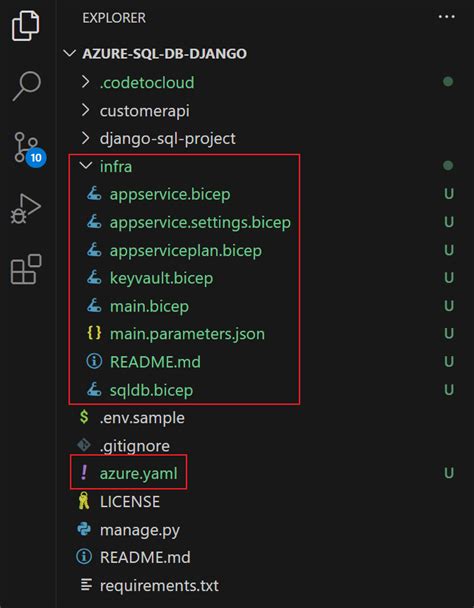Open the Search view icon

point(26,86)
